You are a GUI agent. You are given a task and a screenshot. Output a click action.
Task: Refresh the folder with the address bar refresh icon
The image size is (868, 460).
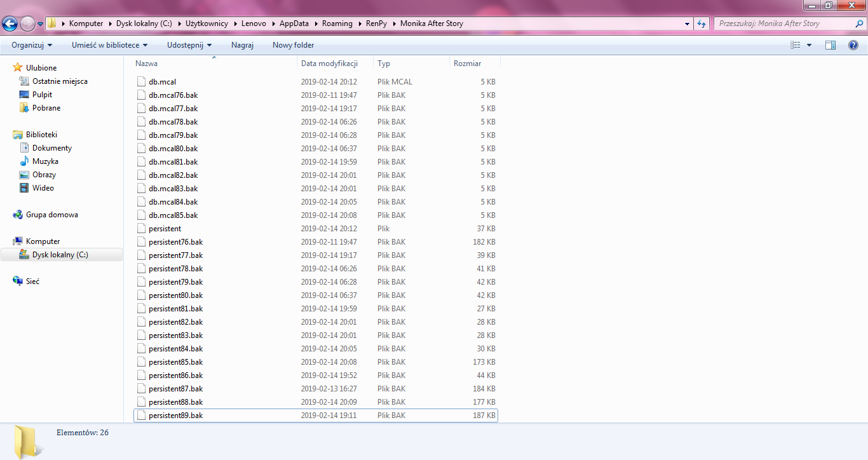click(x=702, y=24)
